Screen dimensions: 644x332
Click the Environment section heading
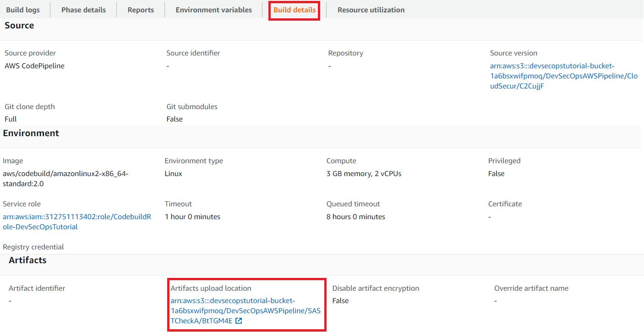[x=31, y=133]
